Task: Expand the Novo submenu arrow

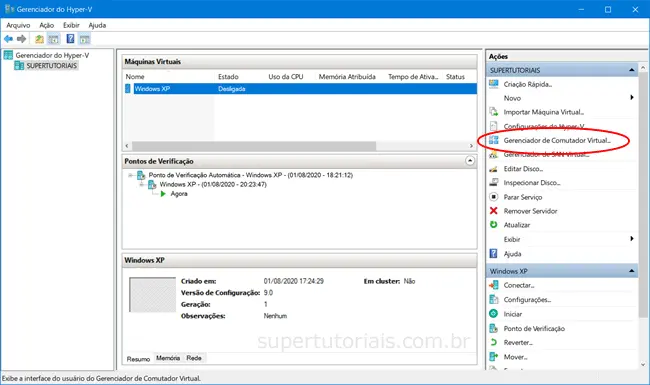Action: coord(632,97)
